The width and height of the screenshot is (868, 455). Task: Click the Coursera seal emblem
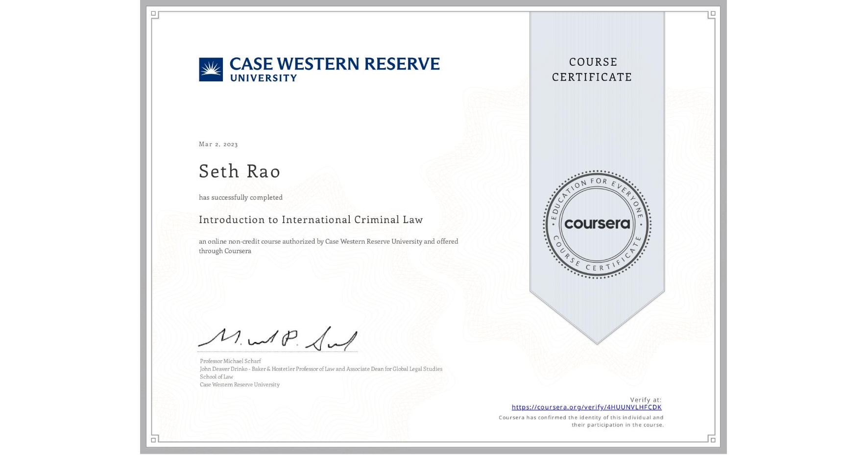click(597, 225)
